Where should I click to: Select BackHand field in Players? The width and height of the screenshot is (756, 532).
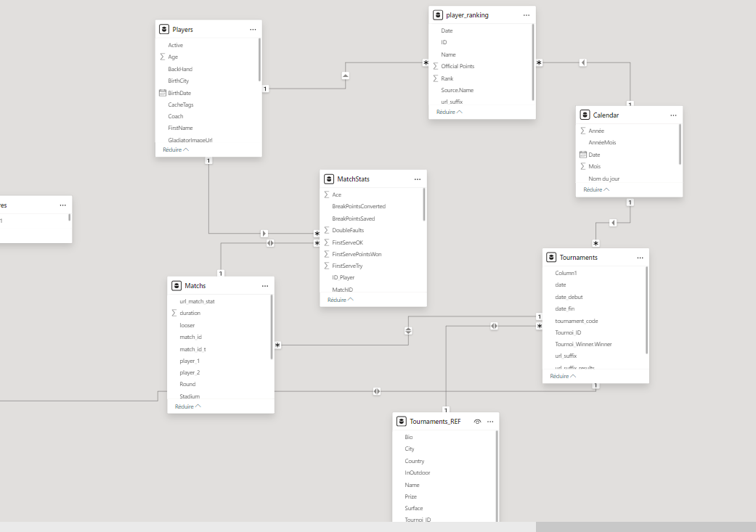(180, 69)
